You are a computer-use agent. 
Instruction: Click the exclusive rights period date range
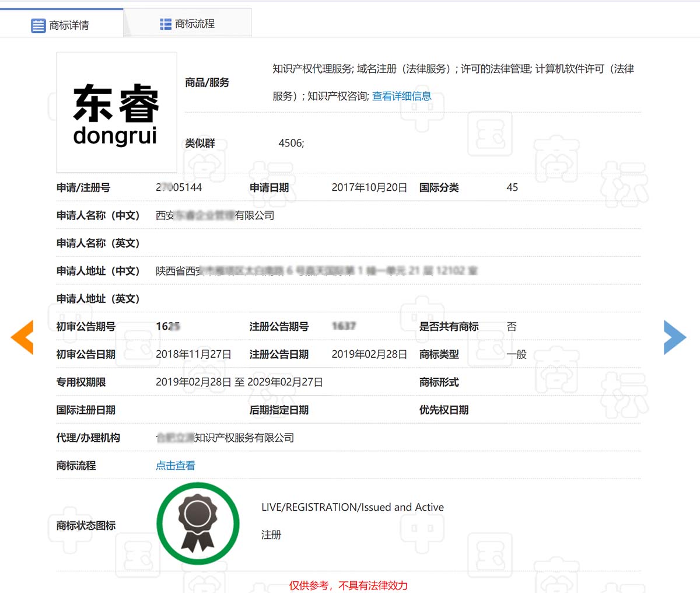(239, 382)
